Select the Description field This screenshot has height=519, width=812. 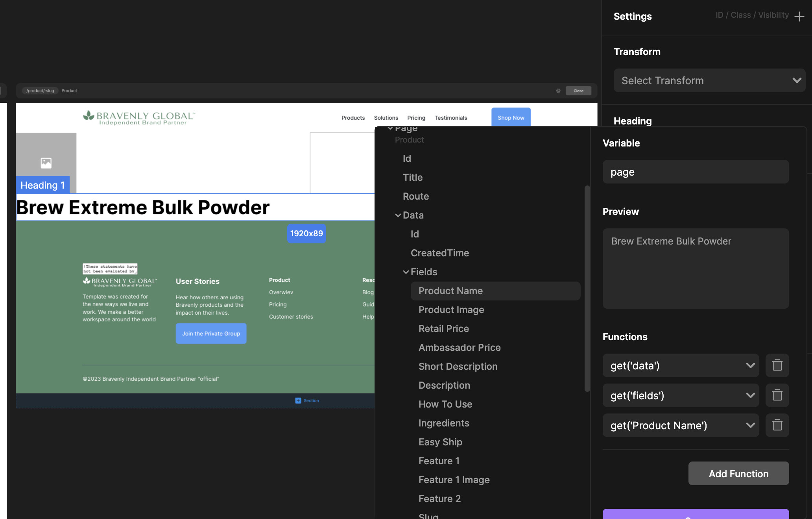coord(444,386)
